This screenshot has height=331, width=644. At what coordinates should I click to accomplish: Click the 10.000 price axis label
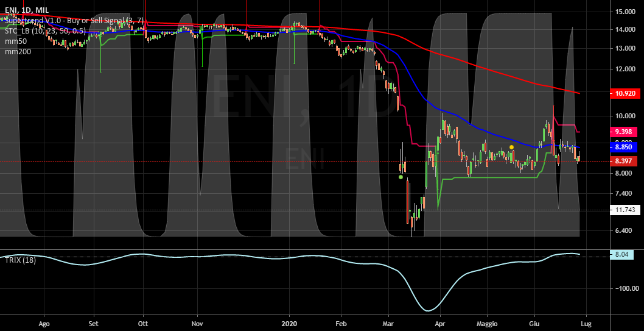tap(625, 116)
